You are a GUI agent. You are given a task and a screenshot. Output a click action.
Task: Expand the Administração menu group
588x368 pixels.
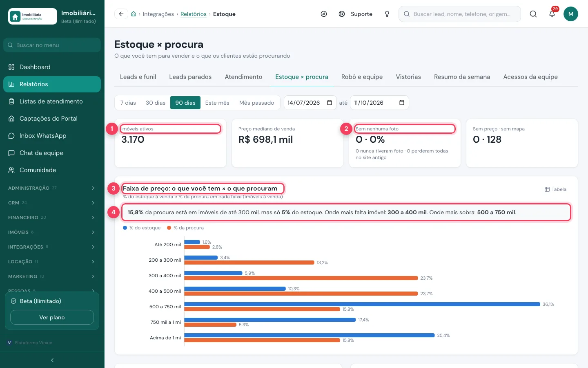click(52, 188)
